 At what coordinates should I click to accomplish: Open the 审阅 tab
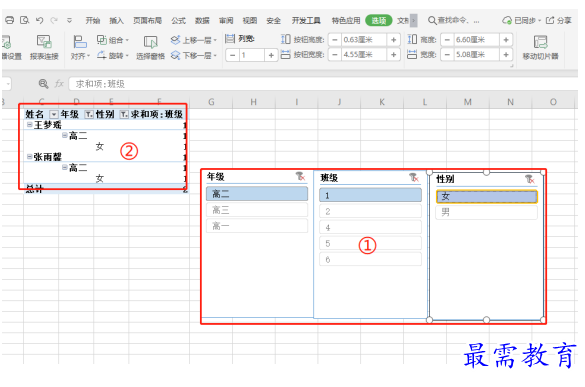[x=226, y=21]
